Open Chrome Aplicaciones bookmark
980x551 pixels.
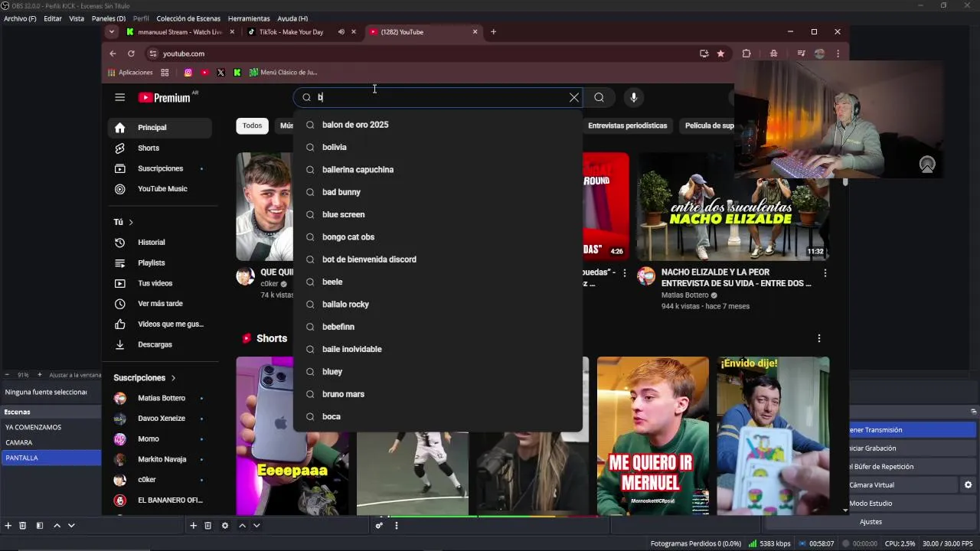point(130,73)
